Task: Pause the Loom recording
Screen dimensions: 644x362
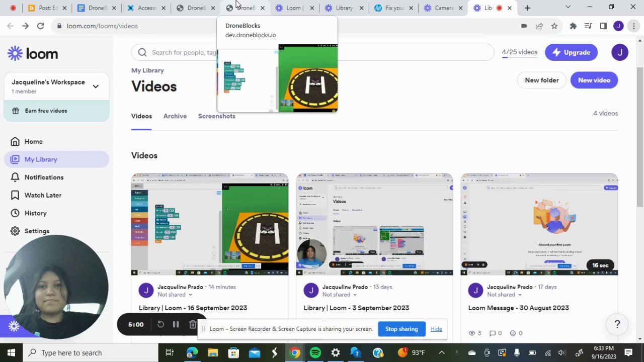Action: [176, 324]
